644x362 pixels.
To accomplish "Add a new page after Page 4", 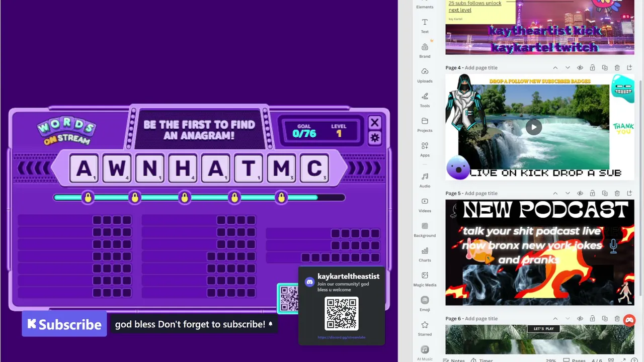I will [629, 68].
